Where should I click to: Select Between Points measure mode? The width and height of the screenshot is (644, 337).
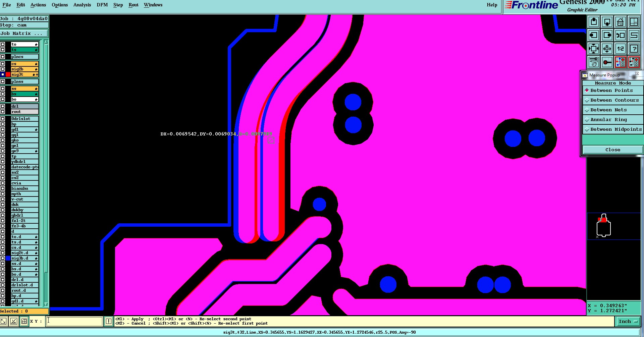coord(612,91)
